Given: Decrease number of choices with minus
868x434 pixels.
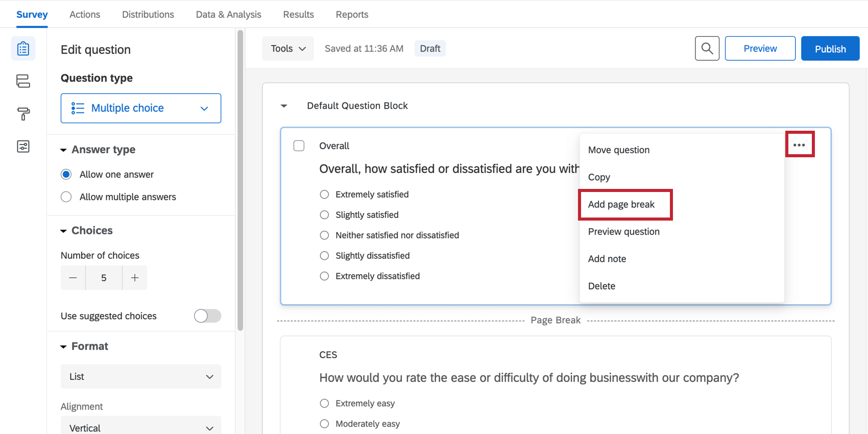Looking at the screenshot, I should point(73,278).
